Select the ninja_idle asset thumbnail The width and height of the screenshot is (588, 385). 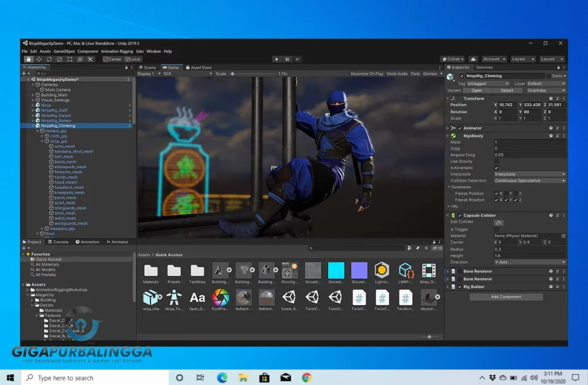tap(151, 299)
